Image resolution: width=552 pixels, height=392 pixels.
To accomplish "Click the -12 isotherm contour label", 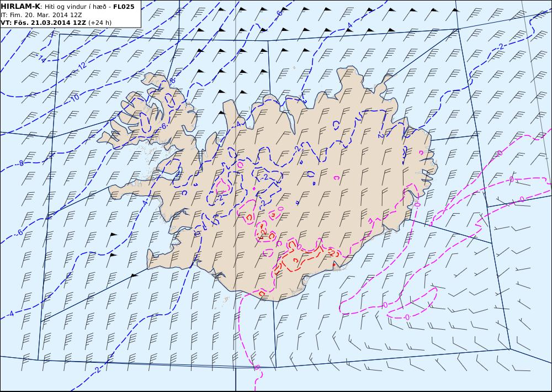I will [81, 66].
